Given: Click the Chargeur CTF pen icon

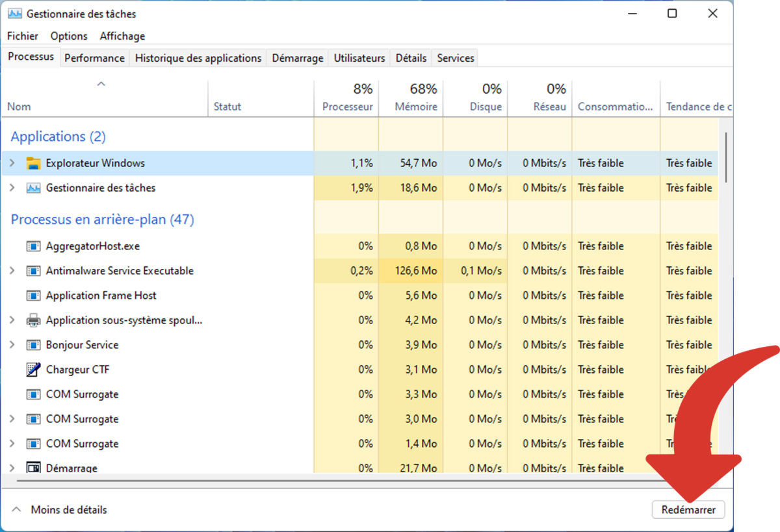Looking at the screenshot, I should point(33,370).
